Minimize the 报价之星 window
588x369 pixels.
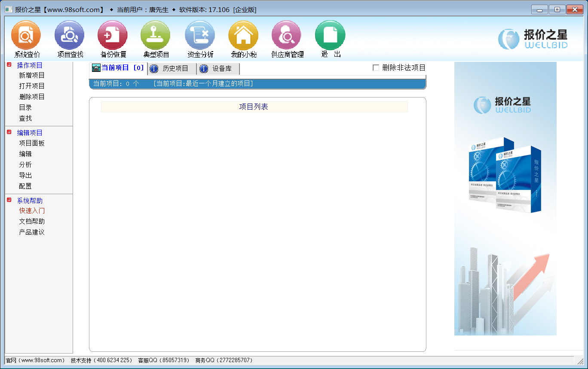539,9
